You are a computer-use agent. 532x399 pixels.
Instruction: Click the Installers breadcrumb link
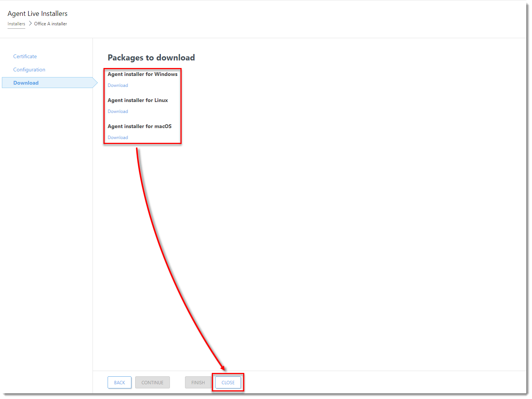tap(16, 24)
